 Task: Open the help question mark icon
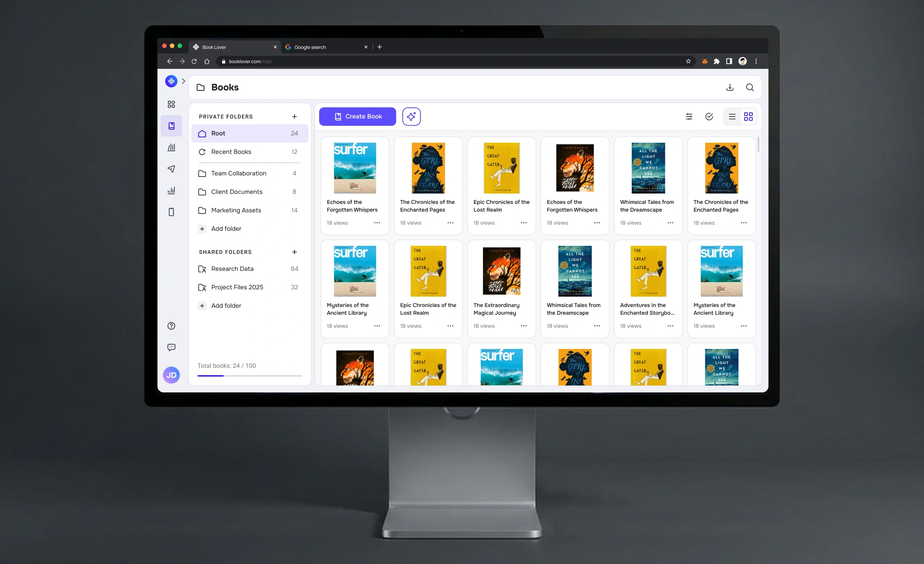pyautogui.click(x=171, y=326)
